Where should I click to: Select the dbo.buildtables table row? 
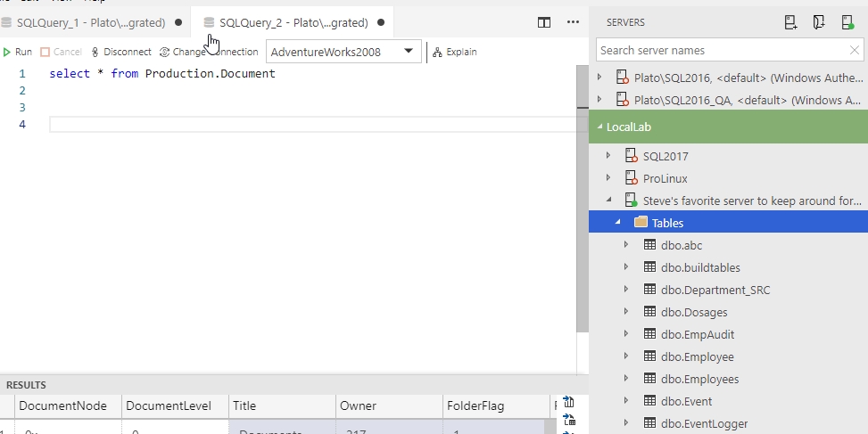(x=729, y=267)
